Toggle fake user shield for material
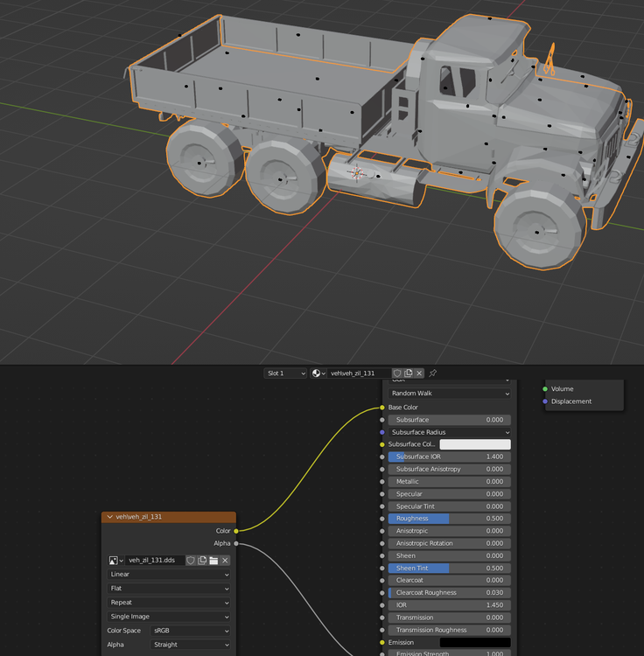Screen dimensions: 644x656 [397, 373]
